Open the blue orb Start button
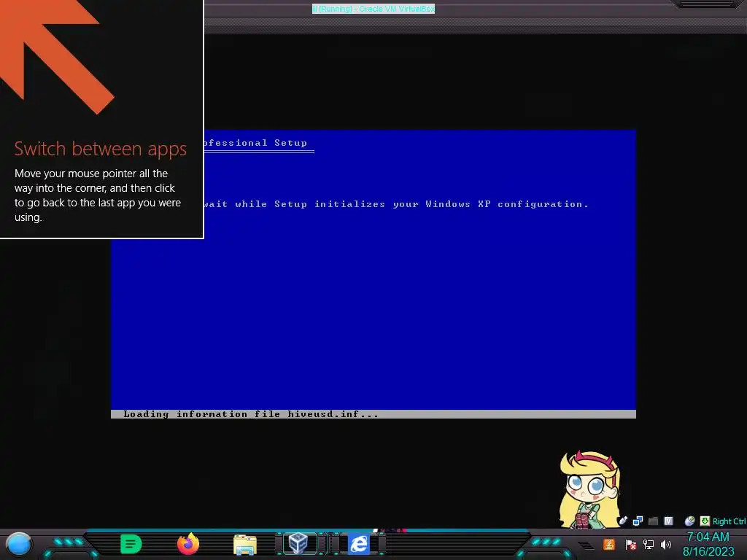This screenshot has height=560, width=747. pyautogui.click(x=18, y=544)
